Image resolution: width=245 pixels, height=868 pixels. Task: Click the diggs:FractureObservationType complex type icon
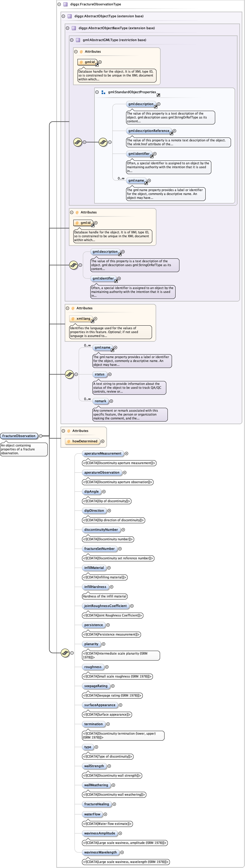(x=66, y=4)
